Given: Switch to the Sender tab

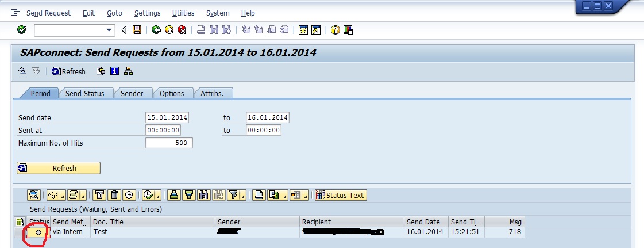Looking at the screenshot, I should 132,93.
